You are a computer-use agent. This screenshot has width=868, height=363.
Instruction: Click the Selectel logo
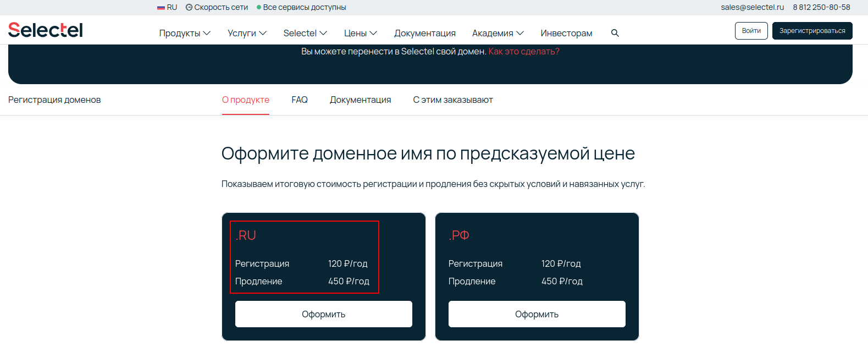pyautogui.click(x=46, y=30)
